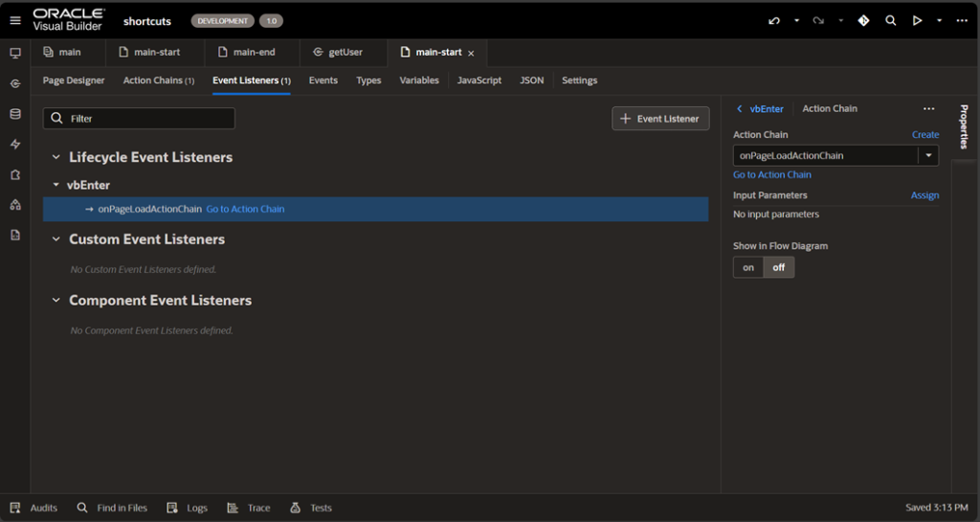Screen dimensions: 980x522
Task: Open properties panel ellipsis options menu
Action: tap(928, 109)
